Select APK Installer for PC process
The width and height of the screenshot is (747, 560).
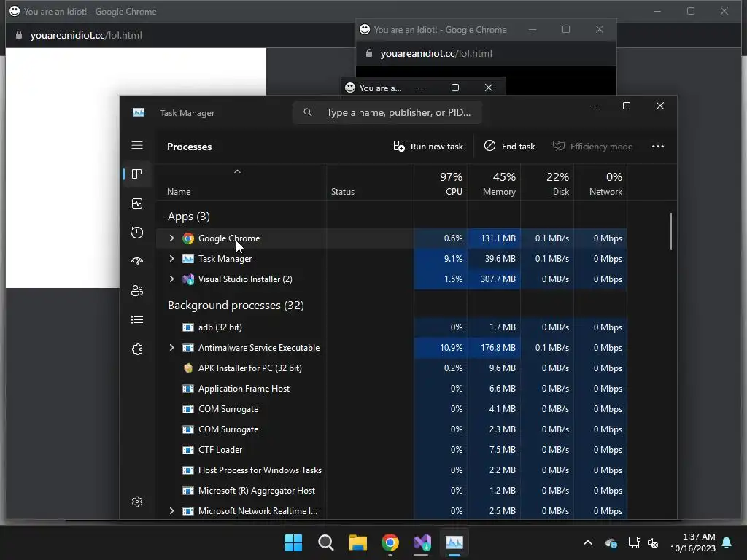click(391, 368)
